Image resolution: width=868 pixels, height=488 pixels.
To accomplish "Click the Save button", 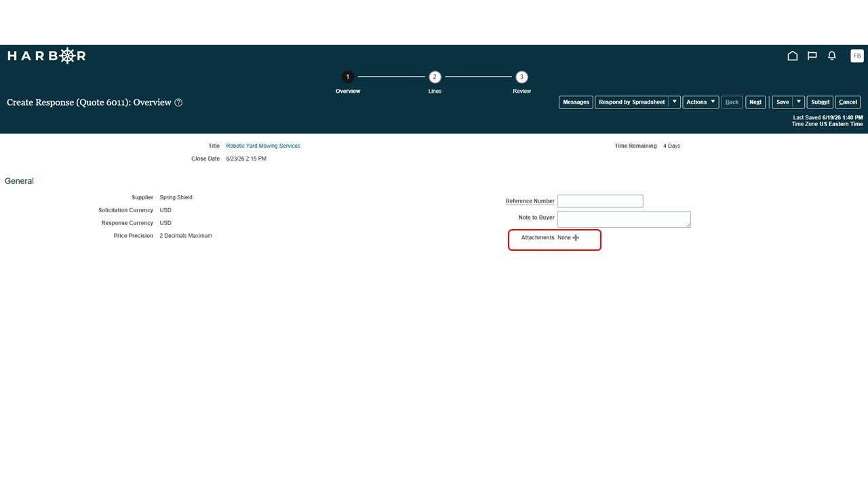I will click(783, 102).
